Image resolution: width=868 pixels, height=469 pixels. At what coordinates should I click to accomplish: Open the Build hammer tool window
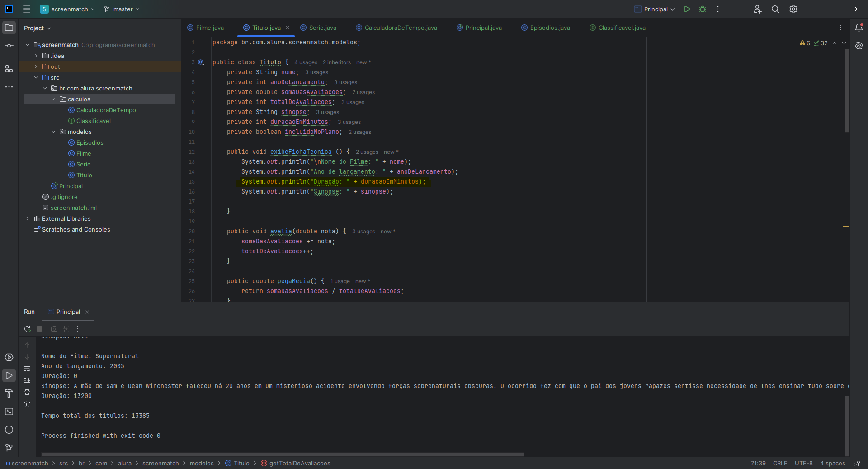(x=9, y=393)
